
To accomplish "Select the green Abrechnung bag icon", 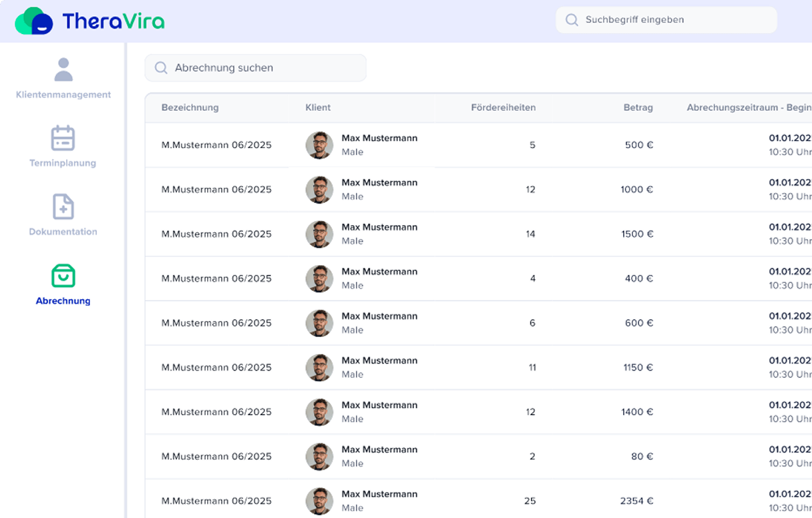I will pyautogui.click(x=63, y=276).
